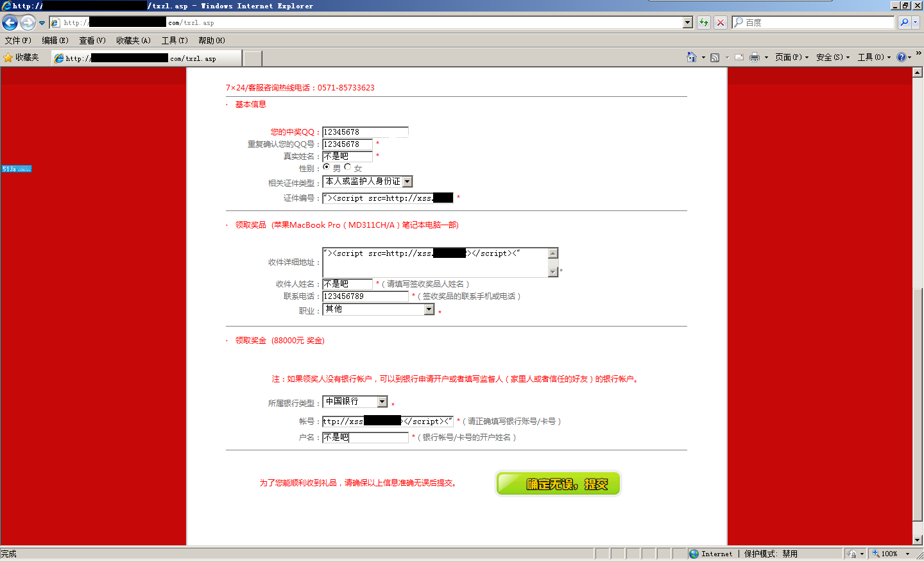Select the txzl.asp browser tab

[x=146, y=58]
